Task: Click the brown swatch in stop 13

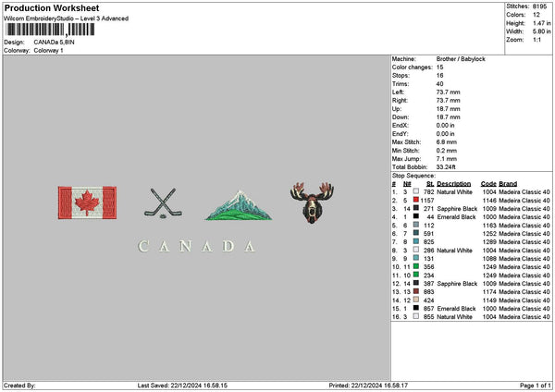Action: tap(416, 291)
